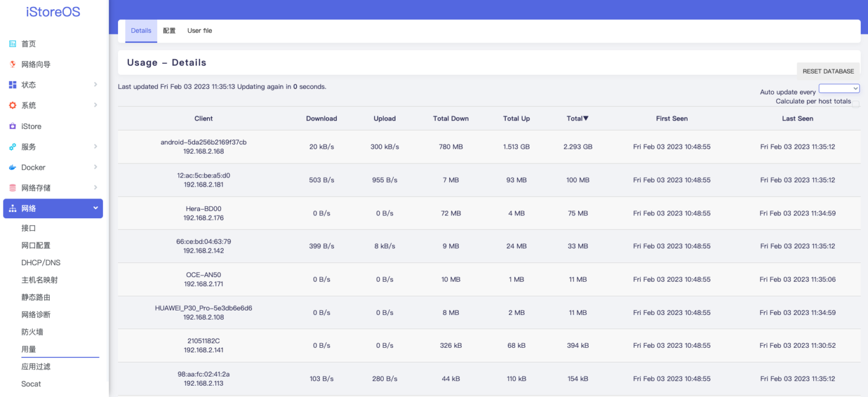
Task: Click the Docker whale icon
Action: click(x=12, y=167)
